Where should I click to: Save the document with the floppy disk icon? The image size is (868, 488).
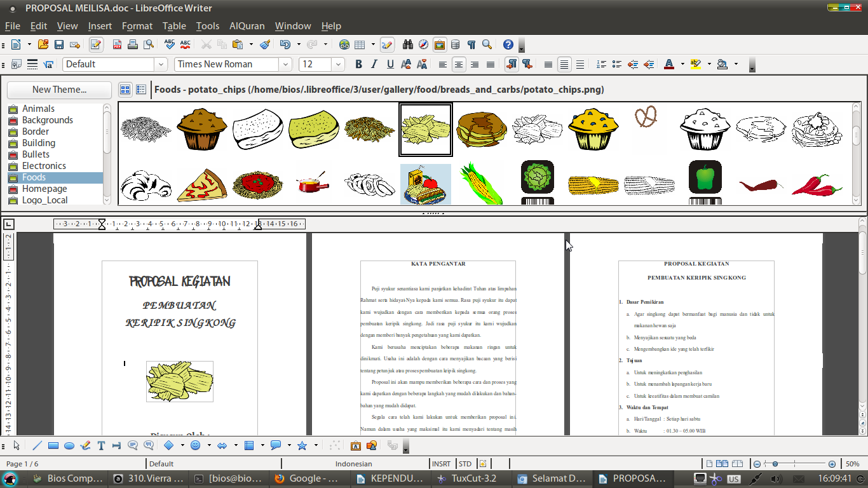[x=59, y=44]
